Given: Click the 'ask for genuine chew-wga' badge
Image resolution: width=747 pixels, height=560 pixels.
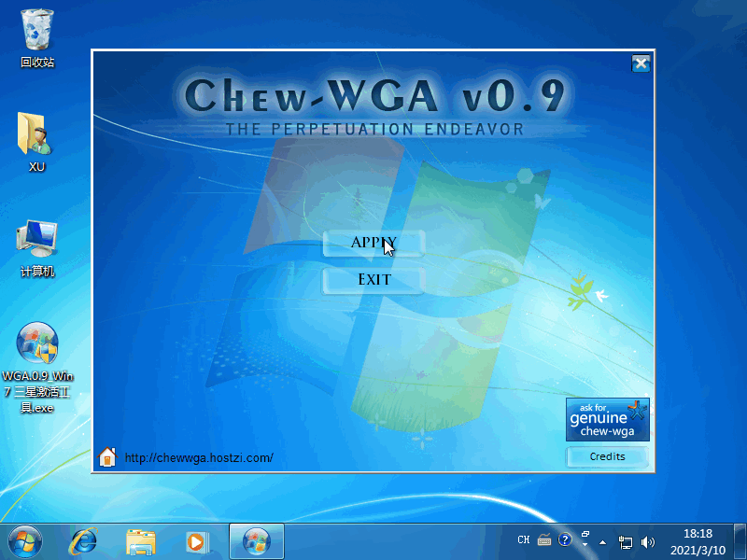Looking at the screenshot, I should pyautogui.click(x=607, y=420).
